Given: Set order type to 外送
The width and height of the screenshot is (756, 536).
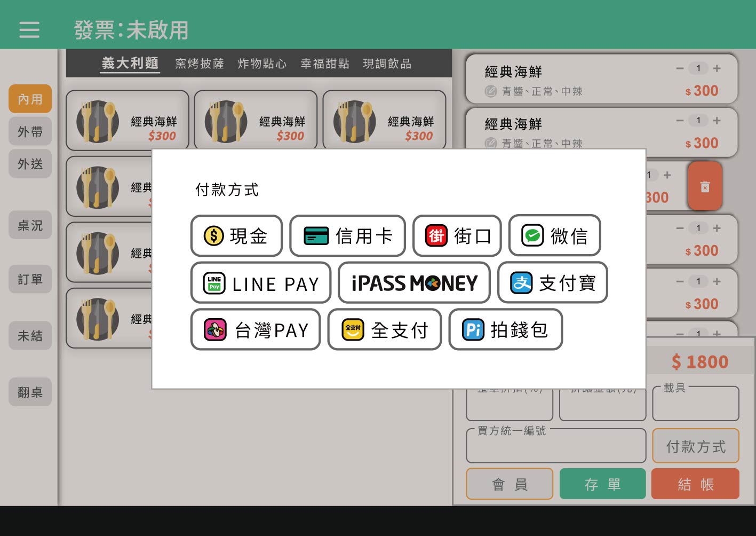Looking at the screenshot, I should (30, 163).
